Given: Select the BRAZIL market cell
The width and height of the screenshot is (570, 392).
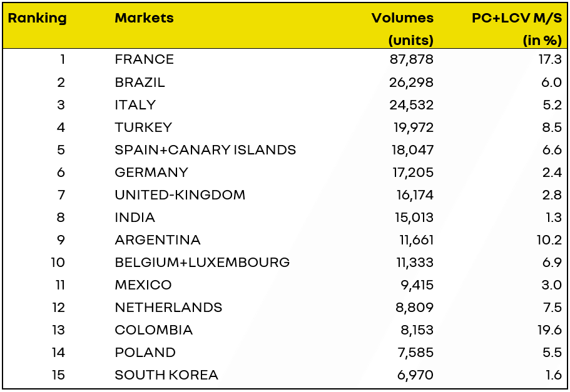Looking at the screenshot, I should [140, 83].
